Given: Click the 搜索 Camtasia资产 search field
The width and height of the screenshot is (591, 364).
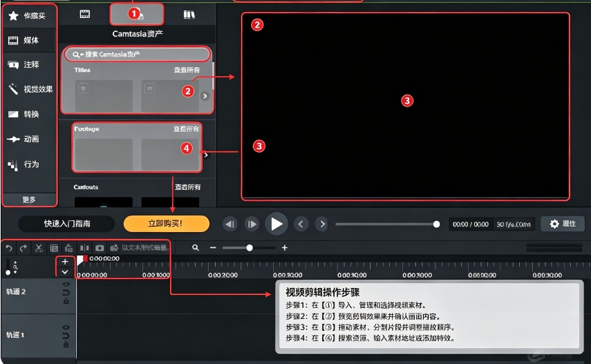Looking at the screenshot, I should point(137,55).
